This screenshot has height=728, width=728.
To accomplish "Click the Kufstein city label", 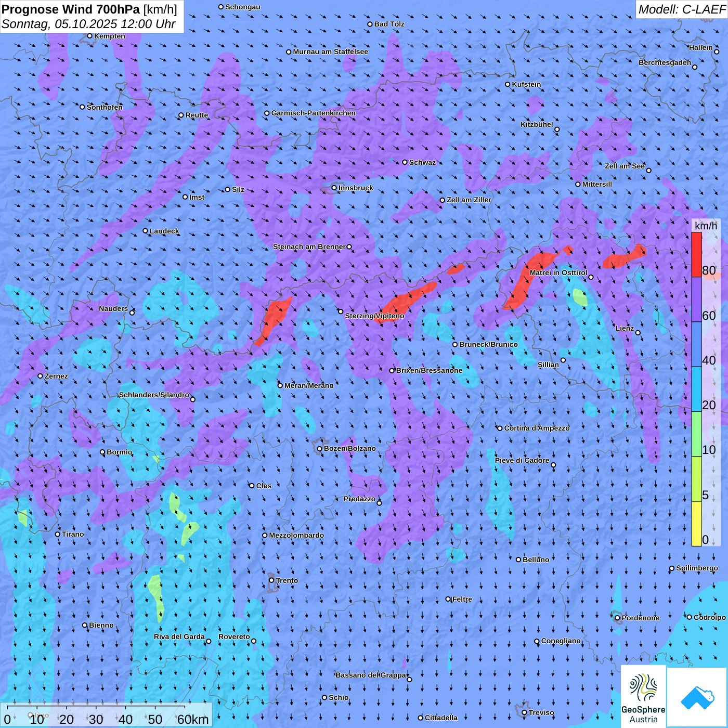I will click(x=526, y=84).
